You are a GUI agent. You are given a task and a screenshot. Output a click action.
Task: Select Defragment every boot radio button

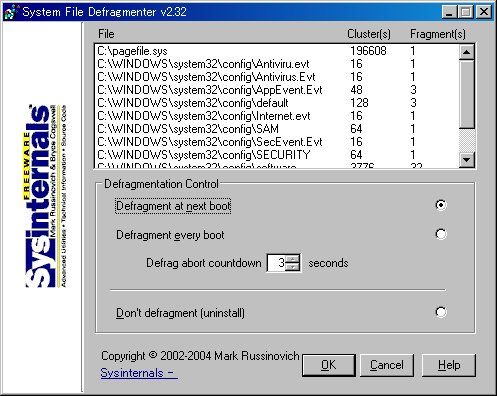[441, 234]
